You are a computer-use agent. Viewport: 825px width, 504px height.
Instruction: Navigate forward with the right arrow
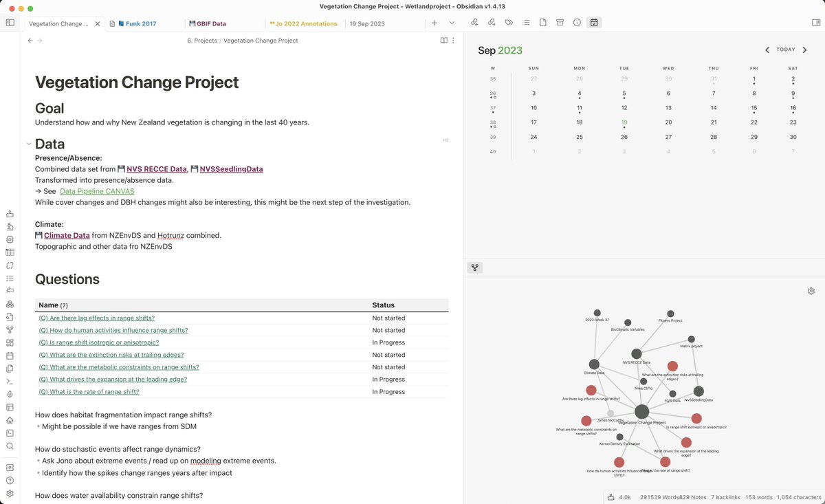pyautogui.click(x=40, y=41)
